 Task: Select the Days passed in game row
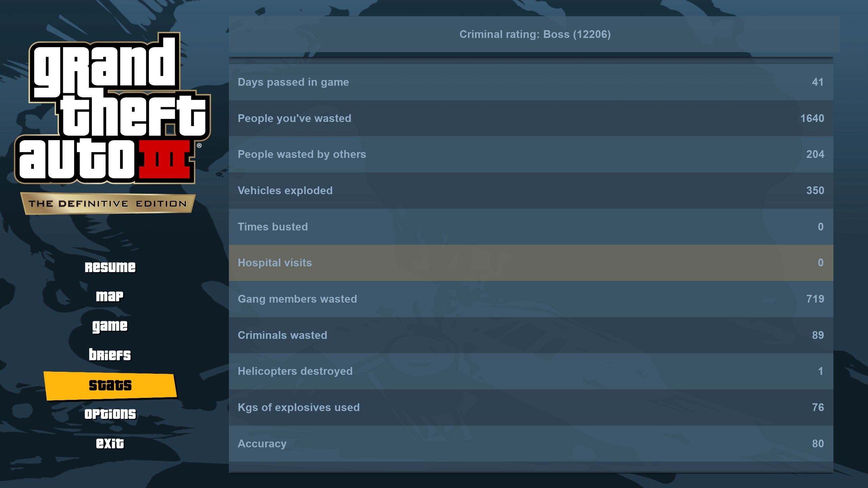[x=531, y=82]
